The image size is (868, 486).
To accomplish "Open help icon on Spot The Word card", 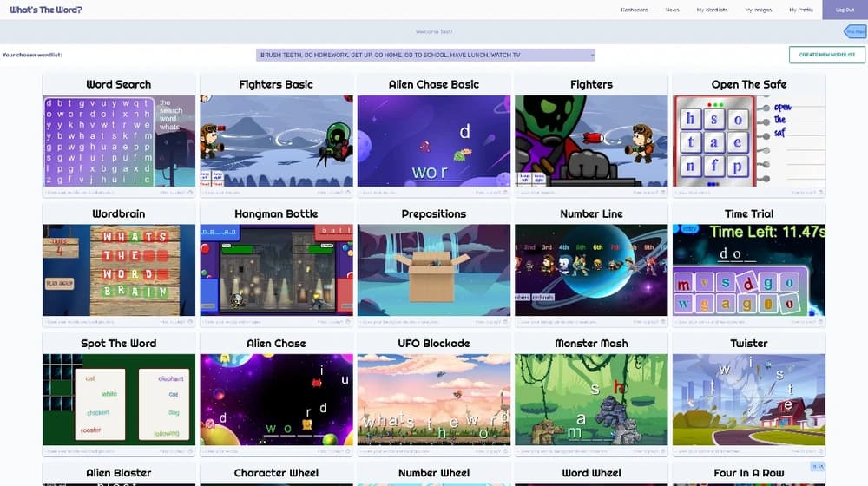I will coord(190,451).
